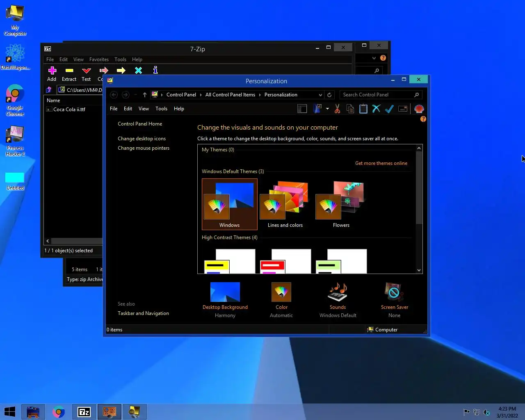The width and height of the screenshot is (525, 420).
Task: Click the blue checkmark Properties icon
Action: pyautogui.click(x=389, y=109)
